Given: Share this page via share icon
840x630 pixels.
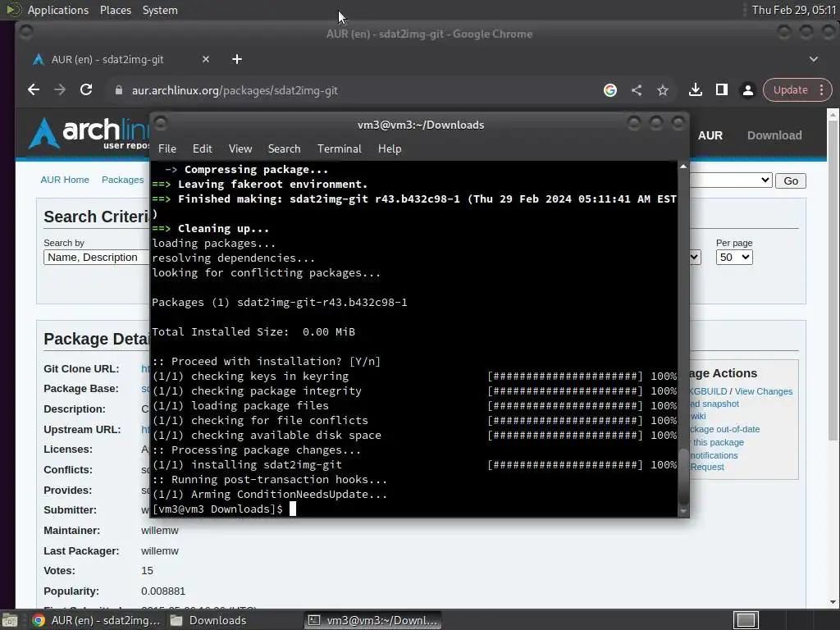Looking at the screenshot, I should 637,90.
